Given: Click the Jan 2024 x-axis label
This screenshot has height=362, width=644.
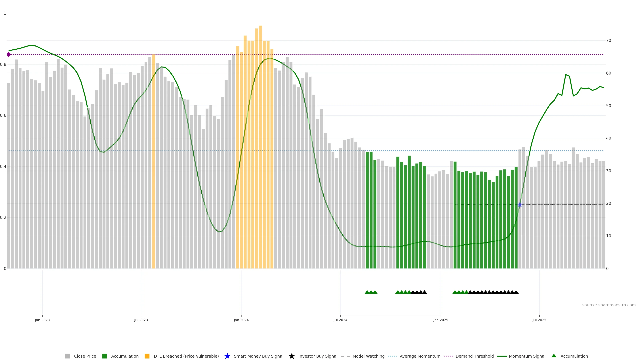Looking at the screenshot, I should pyautogui.click(x=241, y=320).
